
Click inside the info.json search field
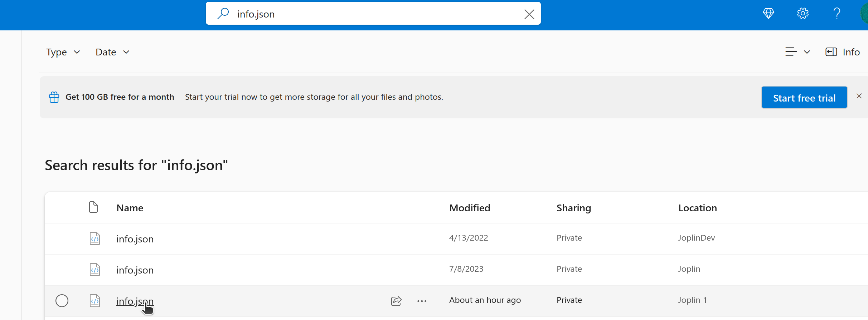(x=373, y=14)
